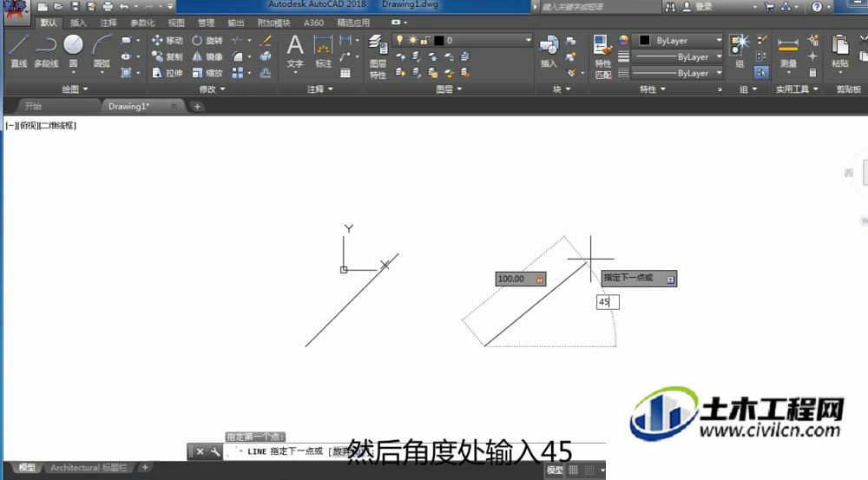868x480 pixels.
Task: Select the 标注 (Dimension) tool
Action: [323, 51]
